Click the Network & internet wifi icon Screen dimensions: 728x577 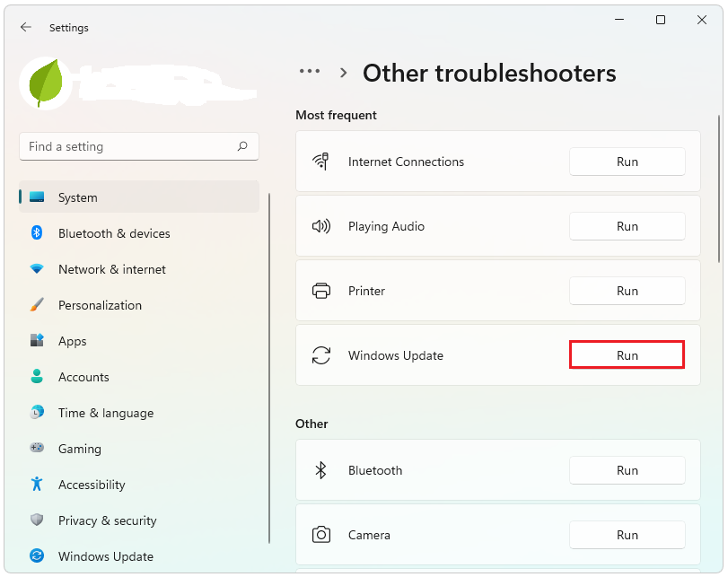pos(37,269)
